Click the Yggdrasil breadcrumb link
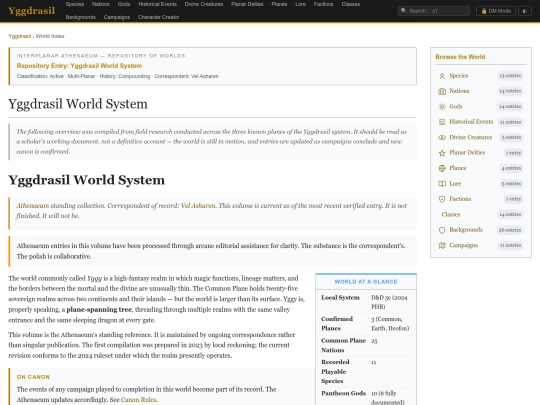Screen dimensions: 540x405 (20, 36)
